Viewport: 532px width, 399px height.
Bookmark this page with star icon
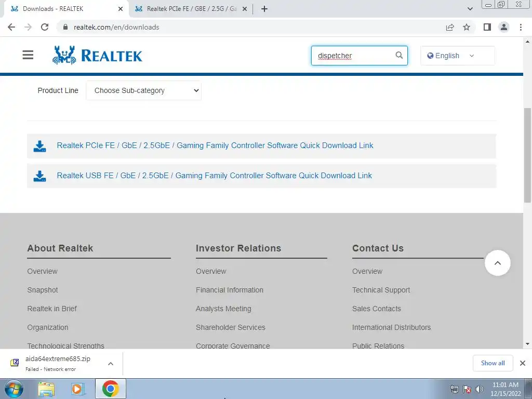pyautogui.click(x=467, y=27)
